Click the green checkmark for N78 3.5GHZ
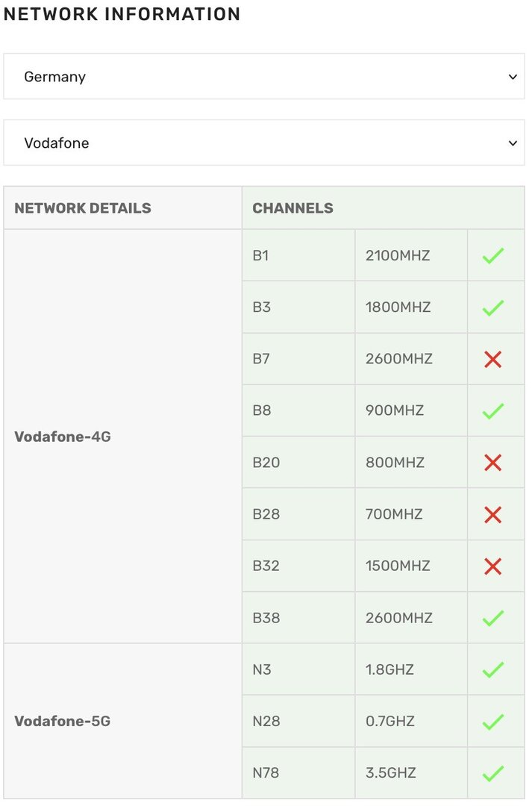532x806 pixels. point(493,773)
